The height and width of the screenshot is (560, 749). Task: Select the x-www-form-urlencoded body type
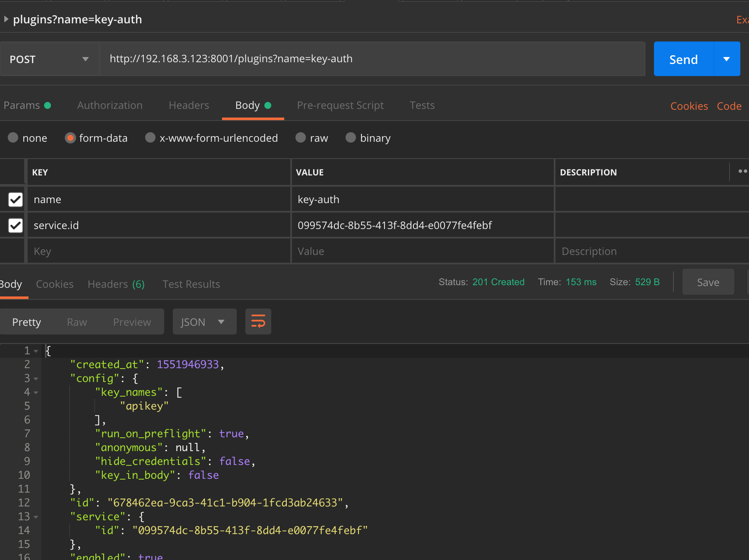150,137
